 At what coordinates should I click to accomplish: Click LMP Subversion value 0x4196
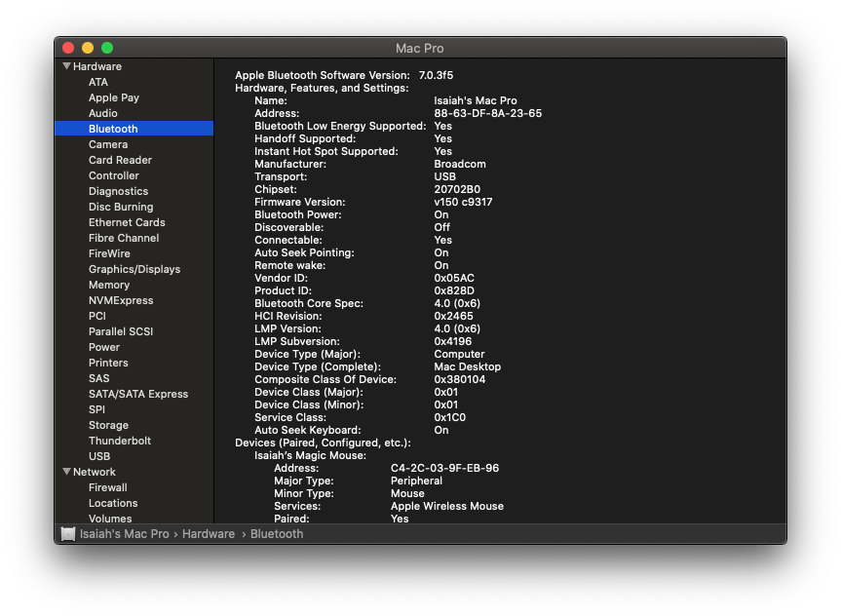[x=453, y=341]
